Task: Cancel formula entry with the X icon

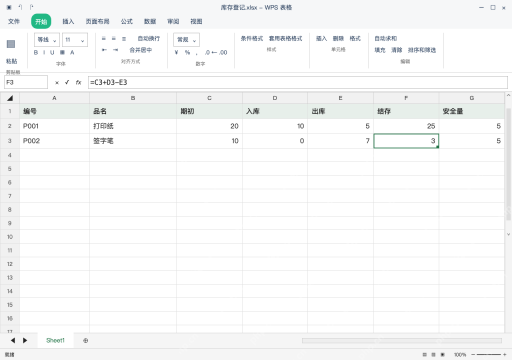Action: click(x=57, y=82)
